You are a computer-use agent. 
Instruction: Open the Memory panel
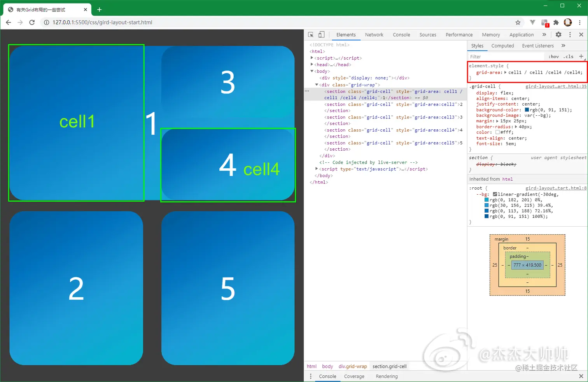click(491, 35)
